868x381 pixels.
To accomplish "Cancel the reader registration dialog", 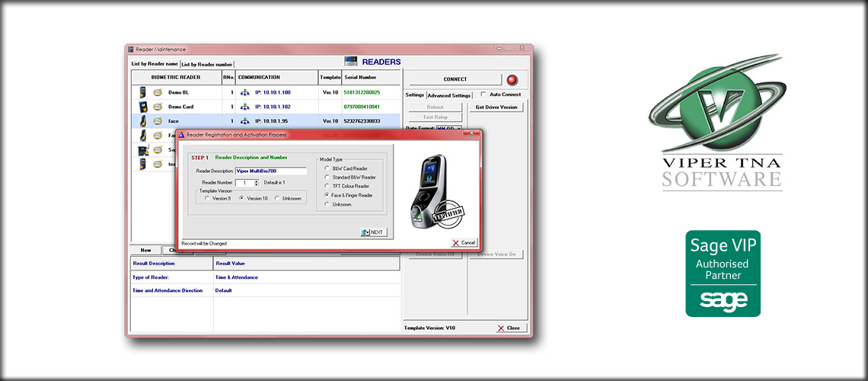I will (464, 243).
